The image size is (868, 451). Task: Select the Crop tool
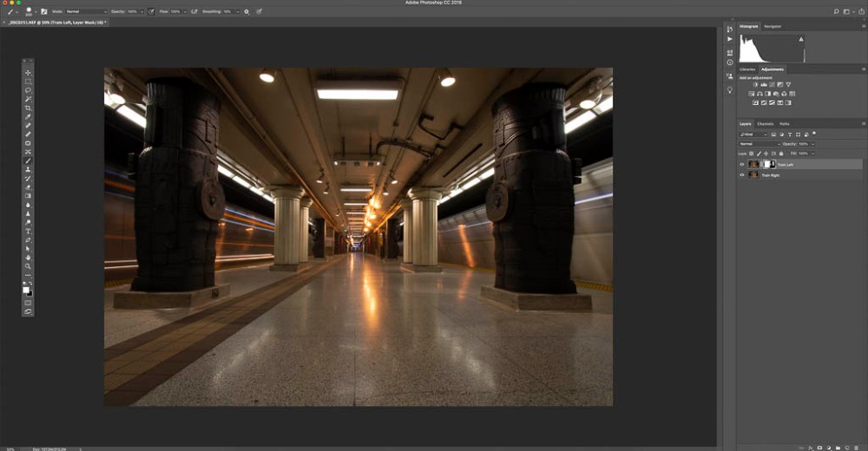[x=28, y=108]
